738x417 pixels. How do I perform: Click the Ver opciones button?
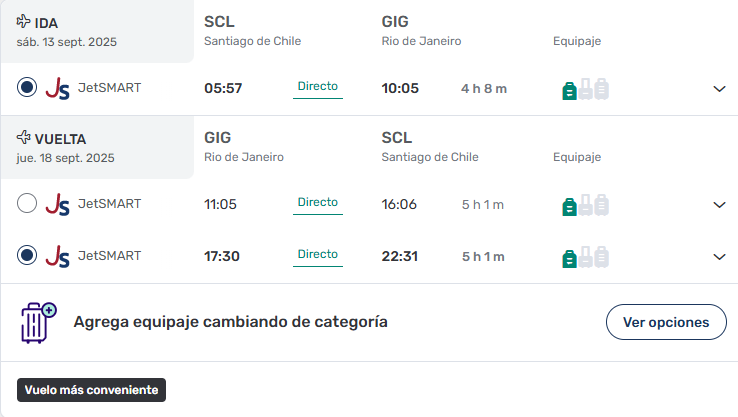pos(666,322)
